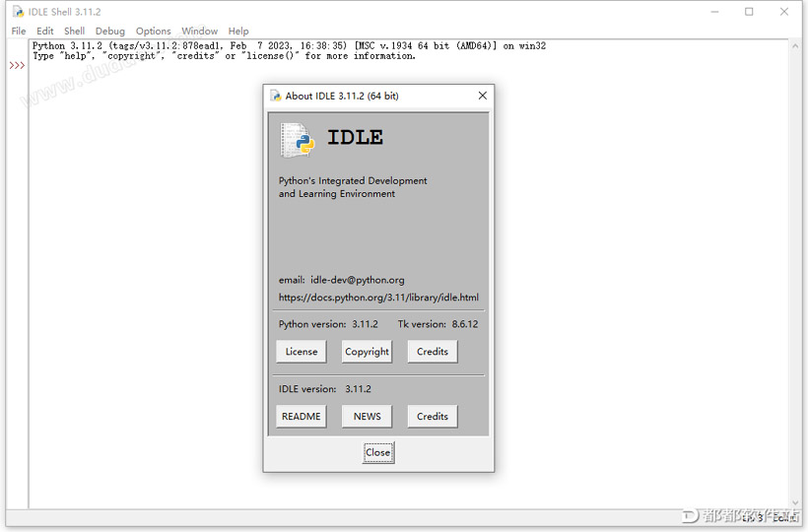Click the large IDLE heading text

(x=355, y=138)
